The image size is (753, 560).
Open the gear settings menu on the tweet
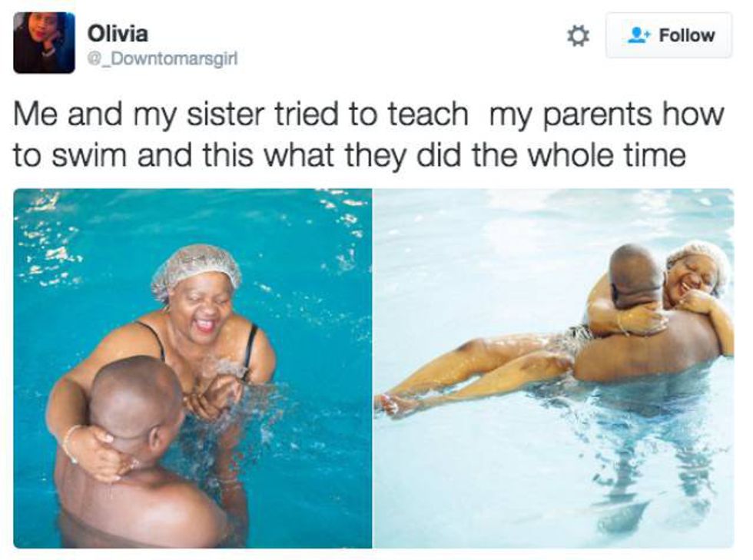coord(577,37)
